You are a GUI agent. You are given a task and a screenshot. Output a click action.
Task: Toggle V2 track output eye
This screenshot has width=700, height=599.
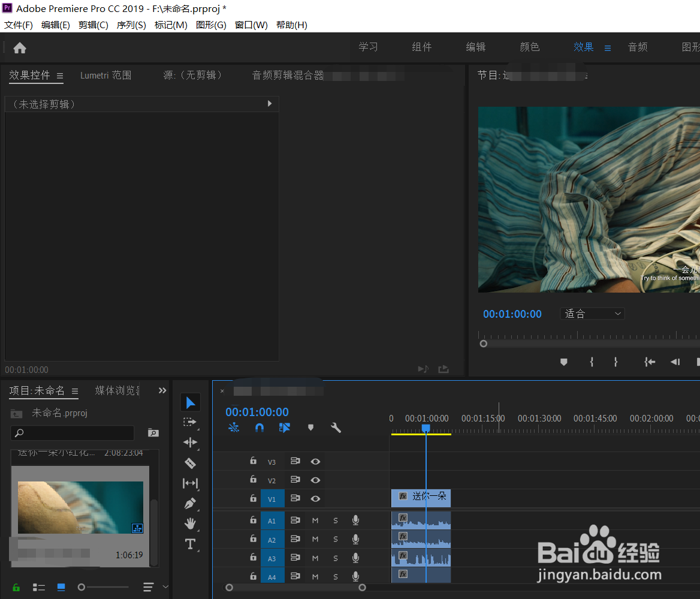[315, 480]
